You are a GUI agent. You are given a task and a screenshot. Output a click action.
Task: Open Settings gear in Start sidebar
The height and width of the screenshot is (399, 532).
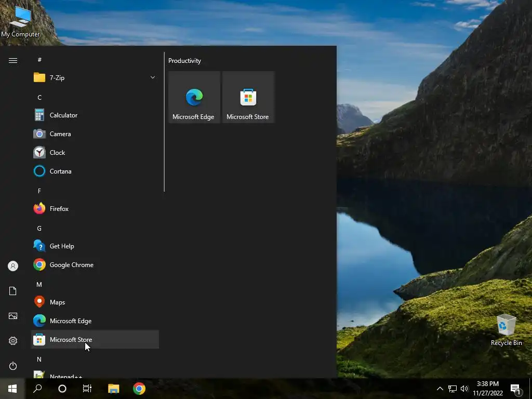[x=13, y=341]
